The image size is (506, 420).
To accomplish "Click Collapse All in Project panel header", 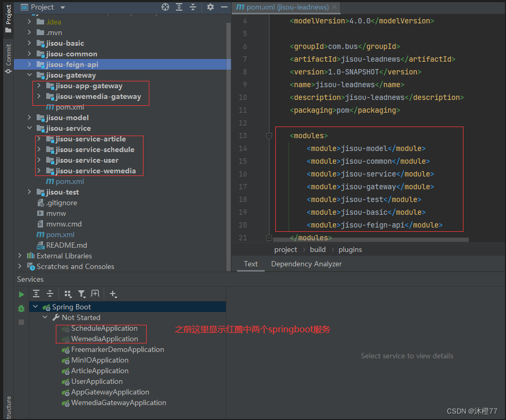I will (x=193, y=7).
